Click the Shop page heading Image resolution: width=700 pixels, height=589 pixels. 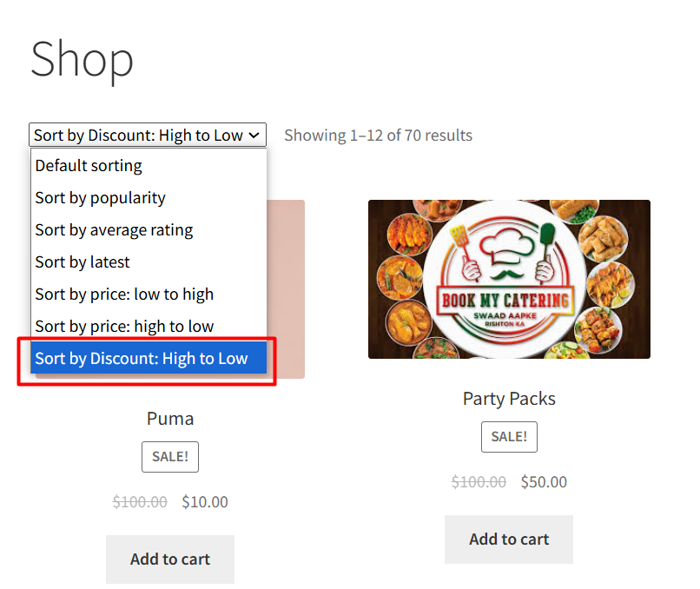[83, 60]
